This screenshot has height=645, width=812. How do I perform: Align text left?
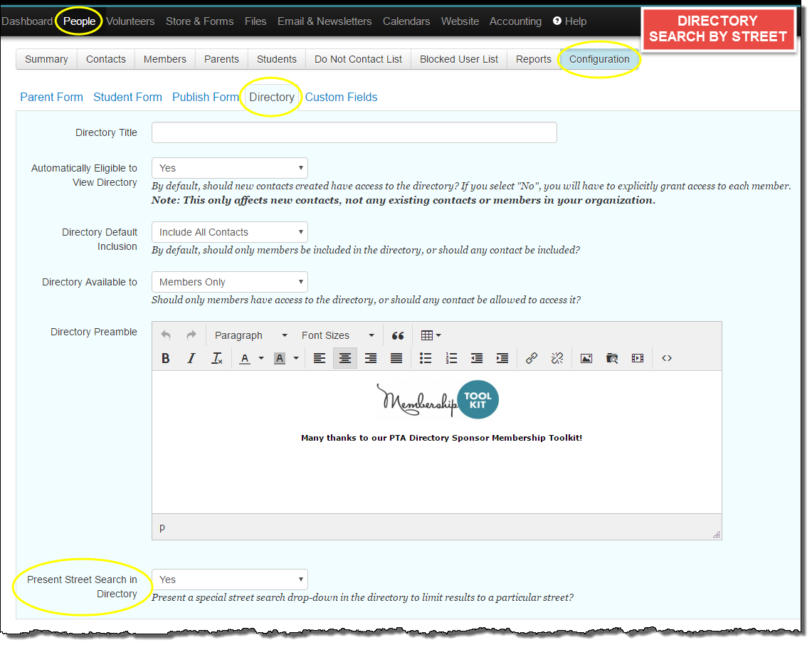[x=320, y=358]
